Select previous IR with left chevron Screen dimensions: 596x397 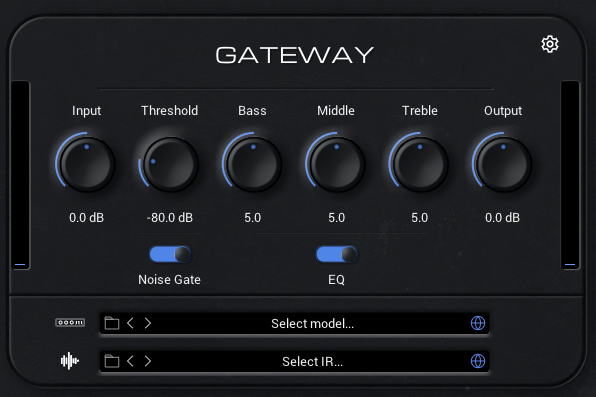click(x=130, y=361)
